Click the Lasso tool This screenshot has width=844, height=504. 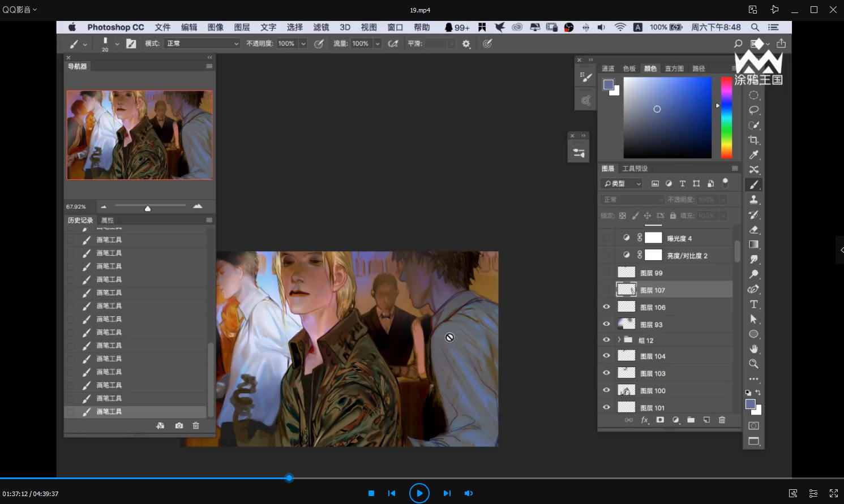pos(753,110)
